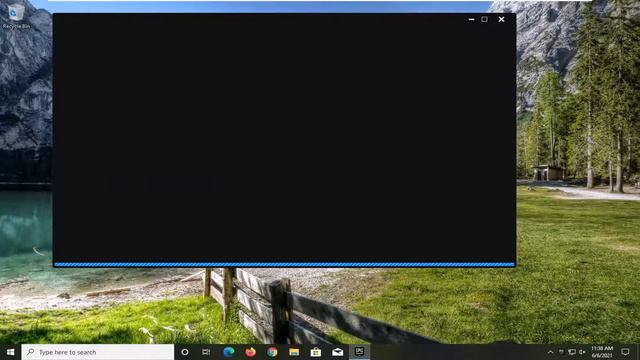Close the dark launcher window

coord(501,19)
